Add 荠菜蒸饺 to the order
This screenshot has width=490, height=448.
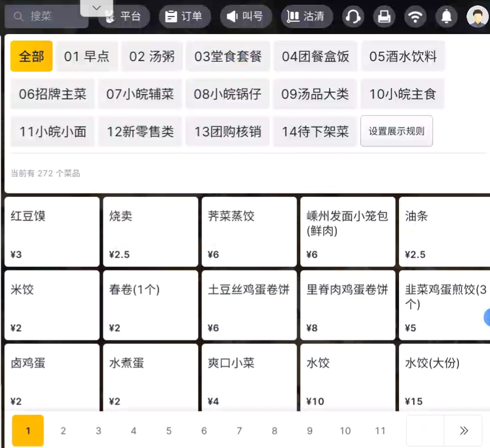coord(249,232)
